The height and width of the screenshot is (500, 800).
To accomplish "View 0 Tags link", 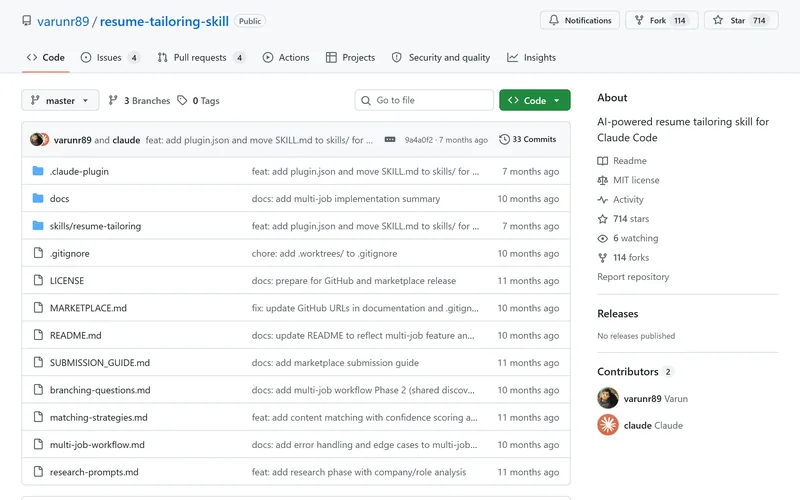I will 198,101.
